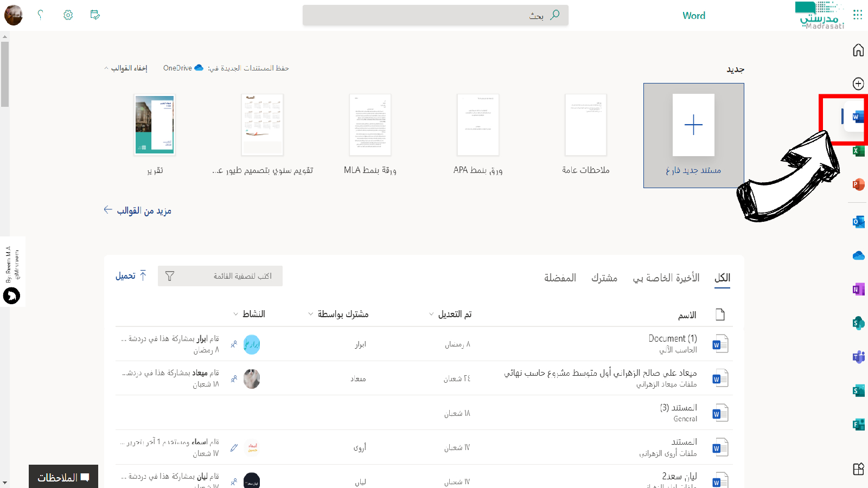Click the app launcher grid icon
The width and height of the screenshot is (868, 488).
tap(857, 15)
